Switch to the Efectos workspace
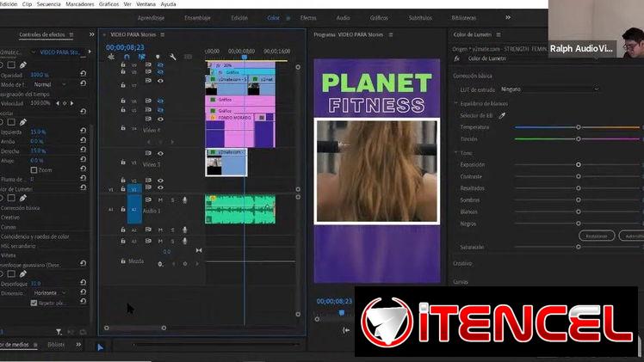Screen dimensions: 644x362 308,18
